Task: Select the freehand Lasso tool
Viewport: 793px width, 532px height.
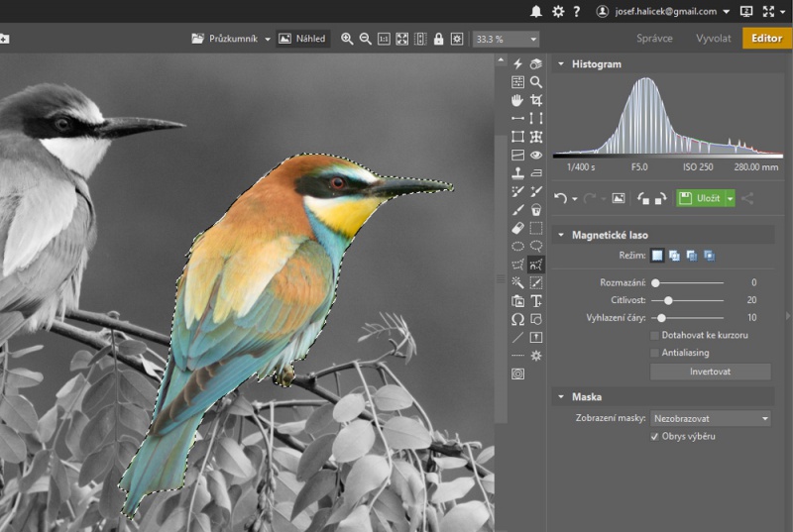Action: click(536, 246)
